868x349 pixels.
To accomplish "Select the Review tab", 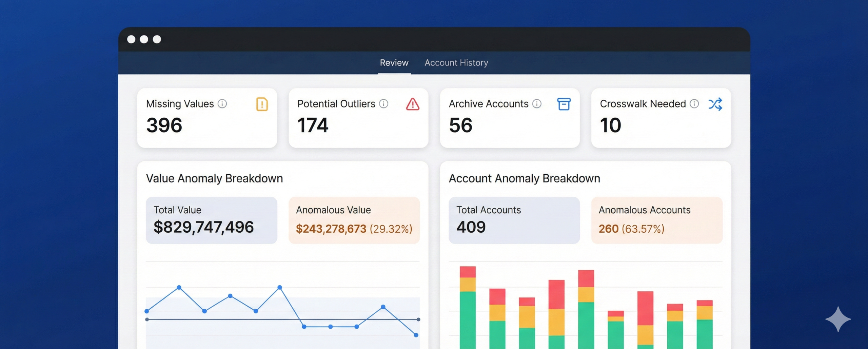I will pyautogui.click(x=394, y=63).
